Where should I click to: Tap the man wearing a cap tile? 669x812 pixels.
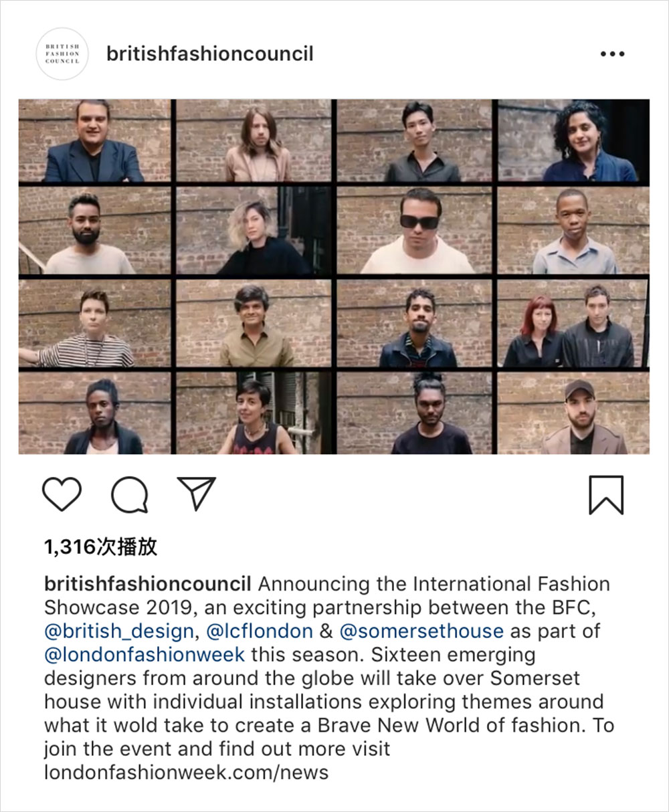(573, 413)
